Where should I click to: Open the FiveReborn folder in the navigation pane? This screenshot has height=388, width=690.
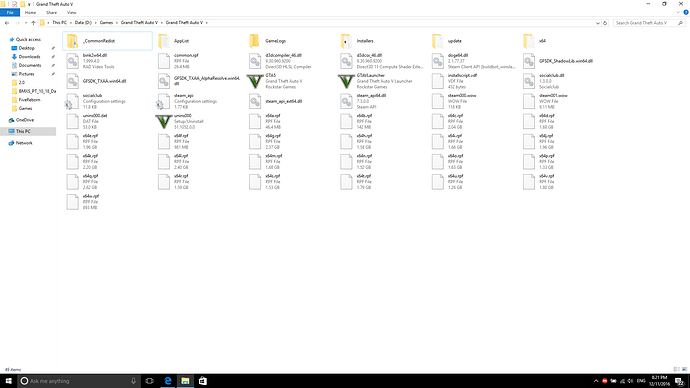pyautogui.click(x=29, y=100)
